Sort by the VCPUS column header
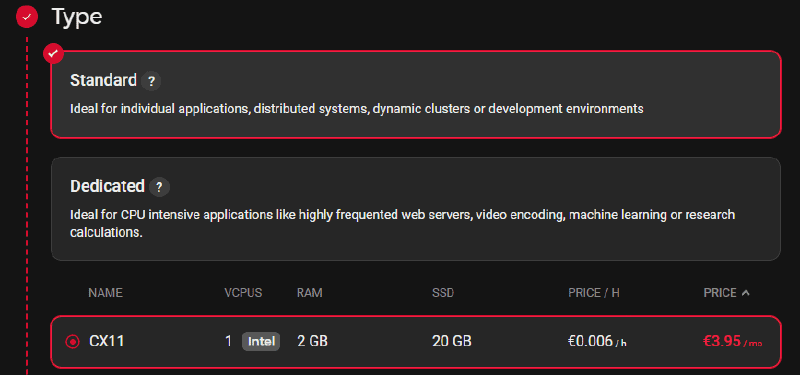 [x=243, y=293]
